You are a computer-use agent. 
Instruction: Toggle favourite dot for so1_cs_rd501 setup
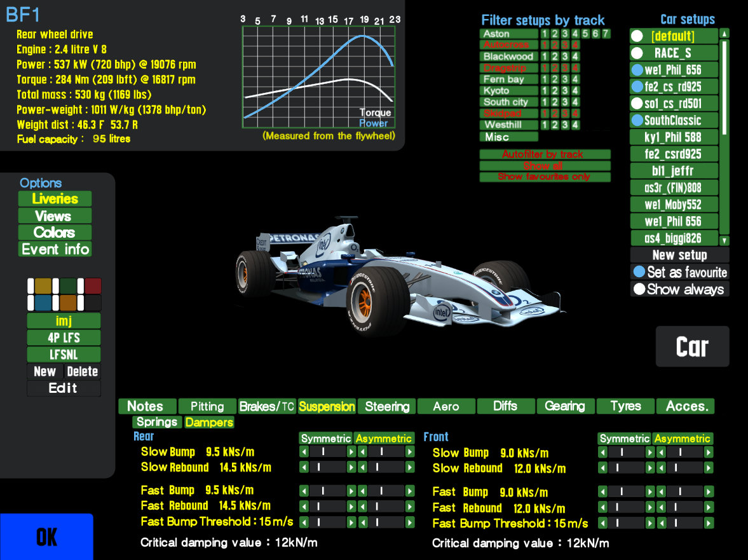637,103
